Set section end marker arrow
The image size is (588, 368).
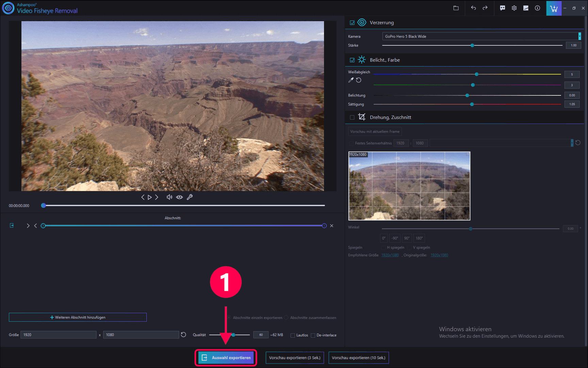(x=35, y=226)
